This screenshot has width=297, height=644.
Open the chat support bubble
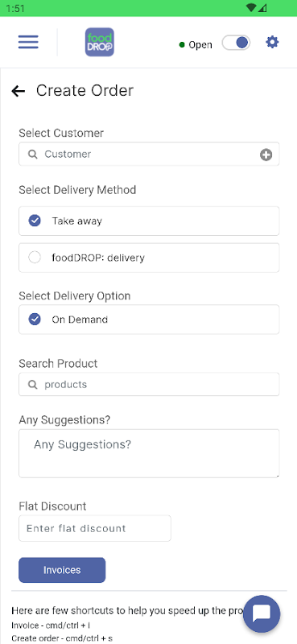coord(262,613)
